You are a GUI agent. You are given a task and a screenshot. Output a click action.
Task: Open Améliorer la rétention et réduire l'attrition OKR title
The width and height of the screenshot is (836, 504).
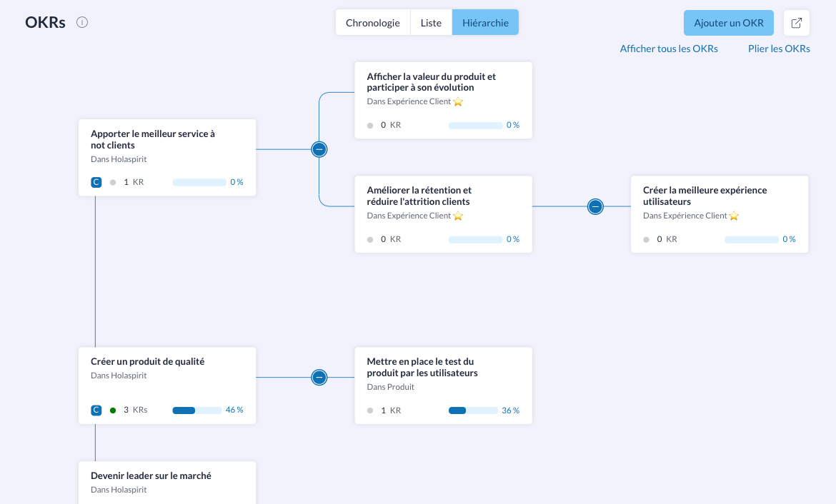pos(419,196)
